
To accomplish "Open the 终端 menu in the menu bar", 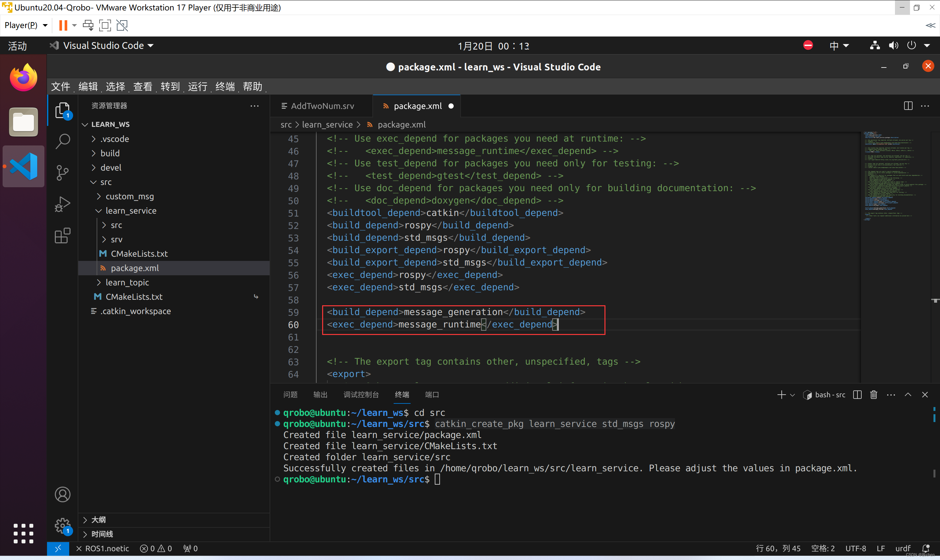I will 225,86.
